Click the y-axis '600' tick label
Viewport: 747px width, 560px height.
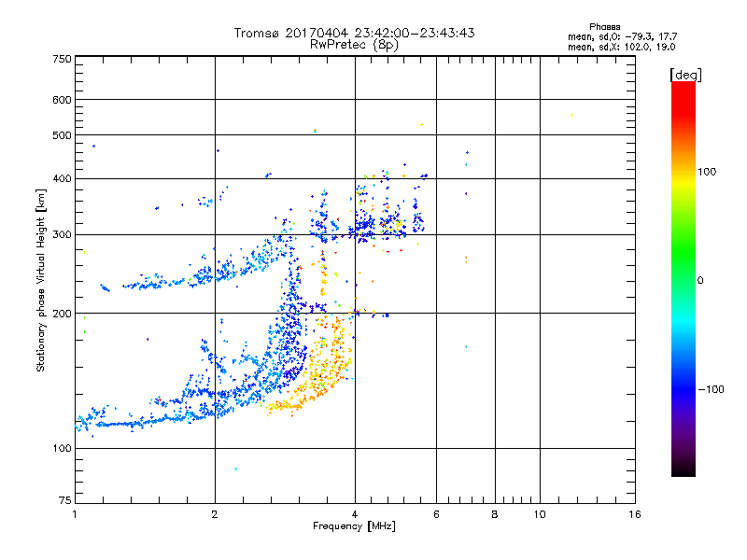click(x=63, y=100)
